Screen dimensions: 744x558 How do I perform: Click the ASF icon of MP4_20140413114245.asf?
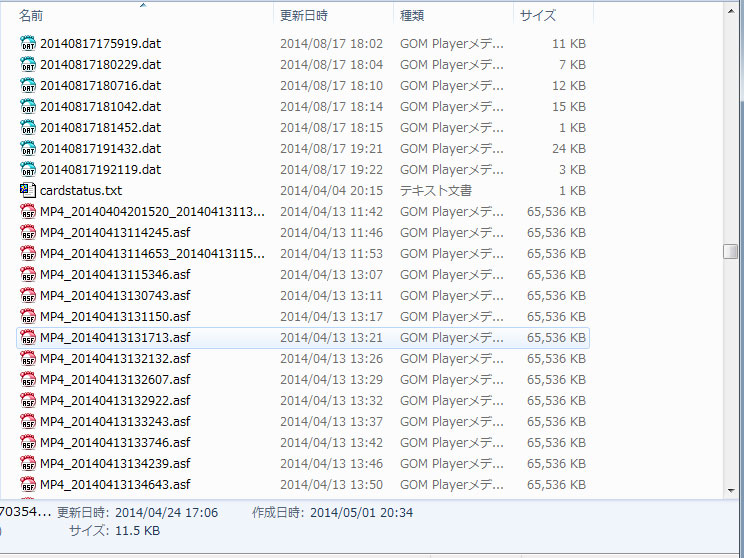coord(28,232)
